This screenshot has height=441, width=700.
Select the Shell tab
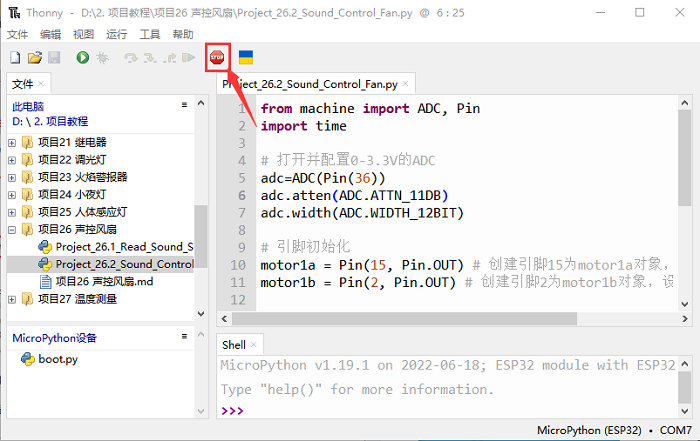point(233,344)
